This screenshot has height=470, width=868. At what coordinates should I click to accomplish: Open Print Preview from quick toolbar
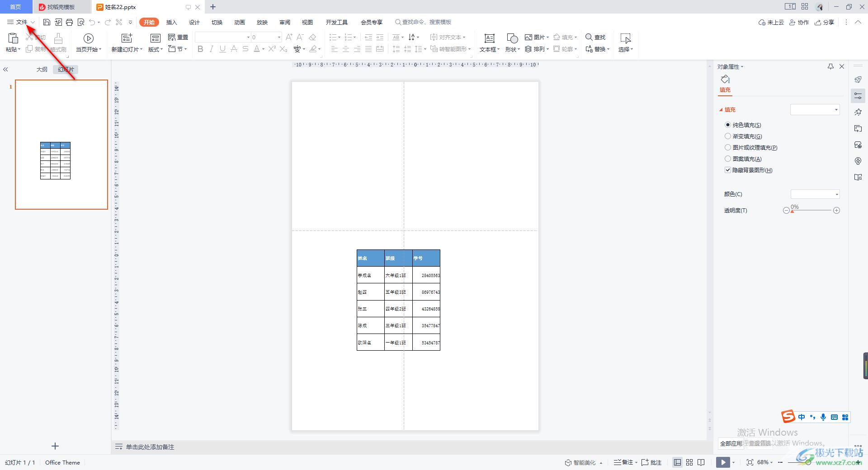81,22
